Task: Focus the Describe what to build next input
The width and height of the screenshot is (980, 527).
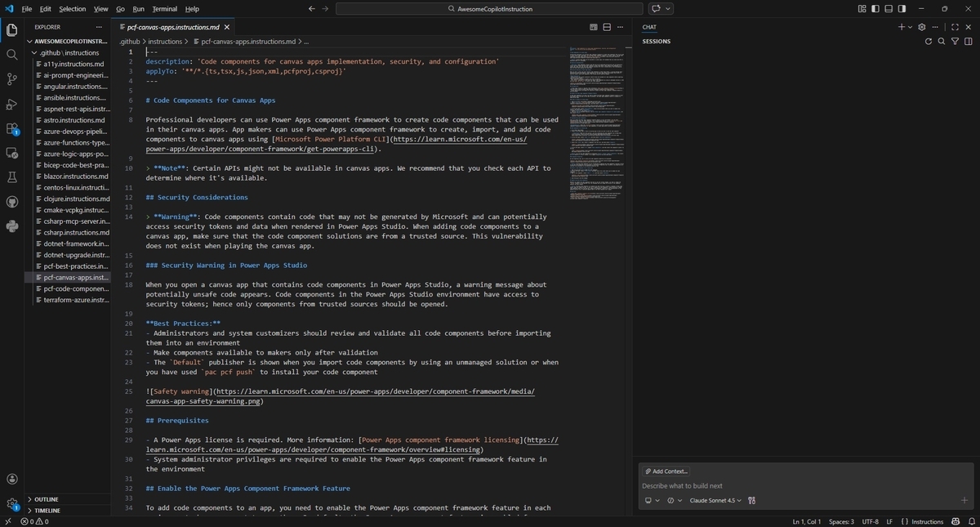Action: (805, 485)
